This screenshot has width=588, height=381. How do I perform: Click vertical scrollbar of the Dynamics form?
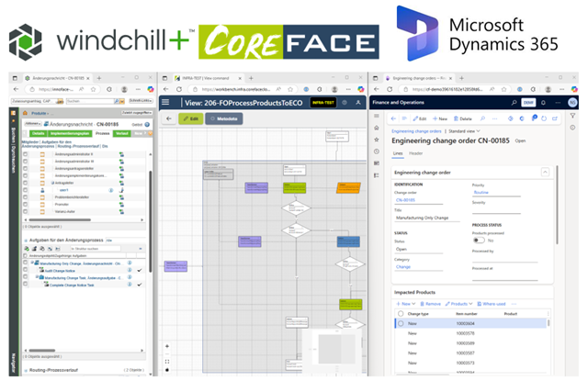point(557,205)
